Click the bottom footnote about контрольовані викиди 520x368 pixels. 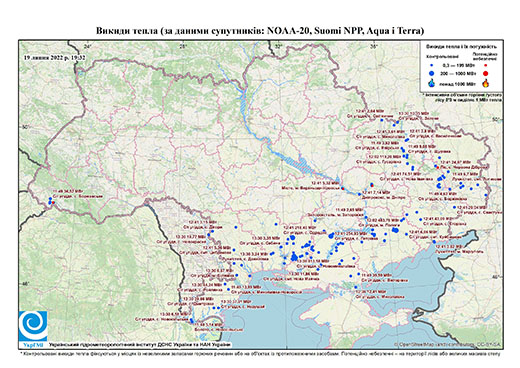(260, 352)
